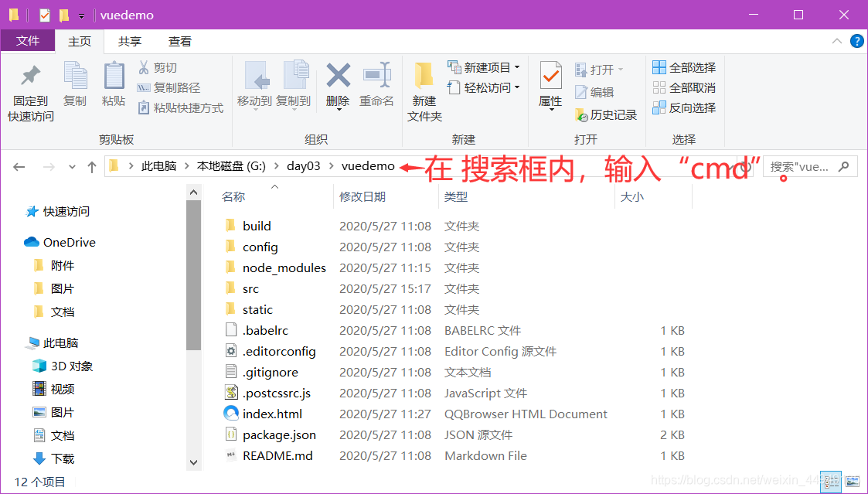Click the Move to (移动到) icon

[x=257, y=75]
